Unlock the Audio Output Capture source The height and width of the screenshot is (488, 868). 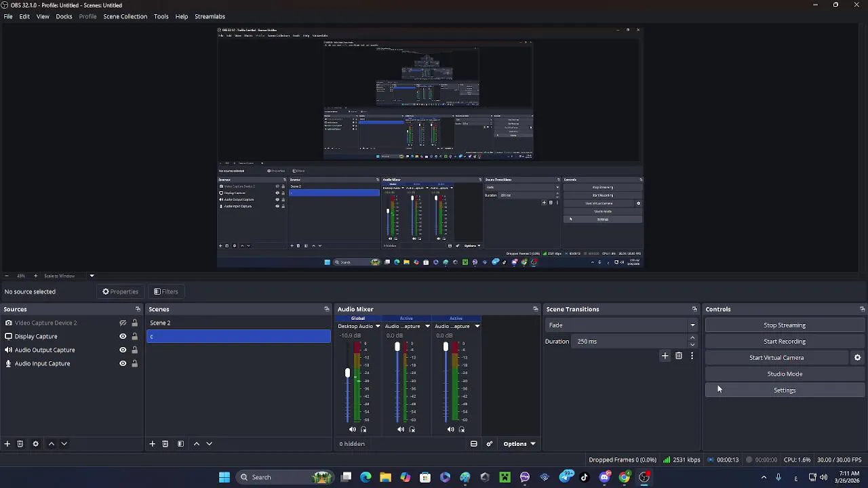134,350
